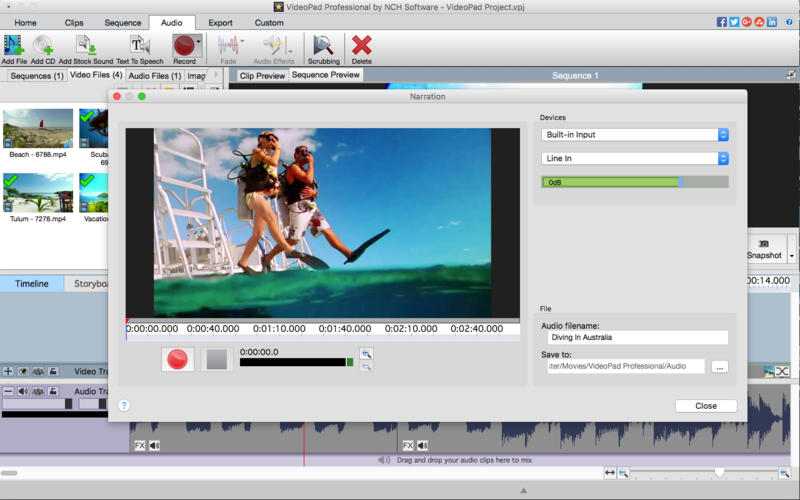Select the Clip Preview tab
Viewport: 800px width, 500px height.
pyautogui.click(x=262, y=76)
